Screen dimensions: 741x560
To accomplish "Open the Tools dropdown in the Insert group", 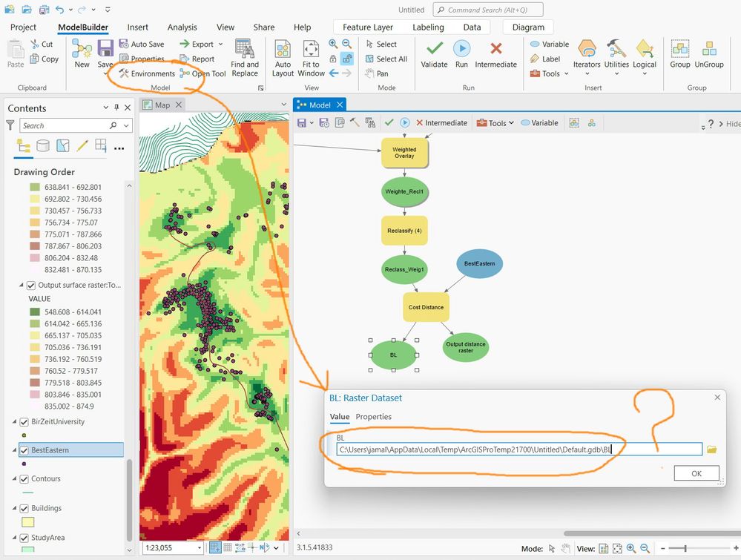I will click(566, 73).
